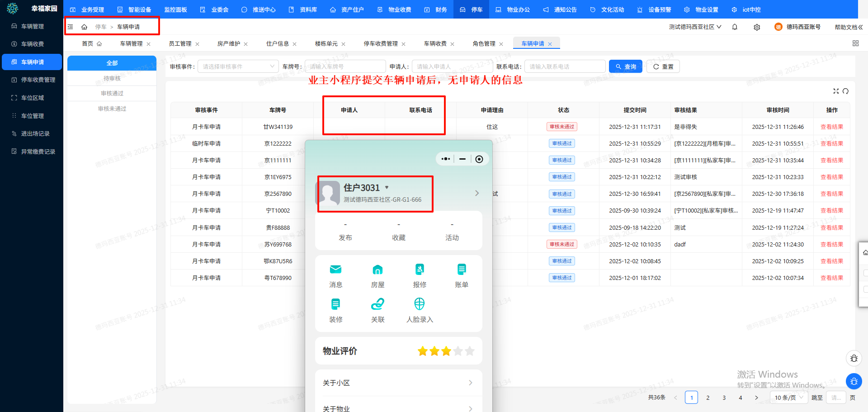
Task: Click the fourth star in 物业评价 rating
Action: click(458, 351)
